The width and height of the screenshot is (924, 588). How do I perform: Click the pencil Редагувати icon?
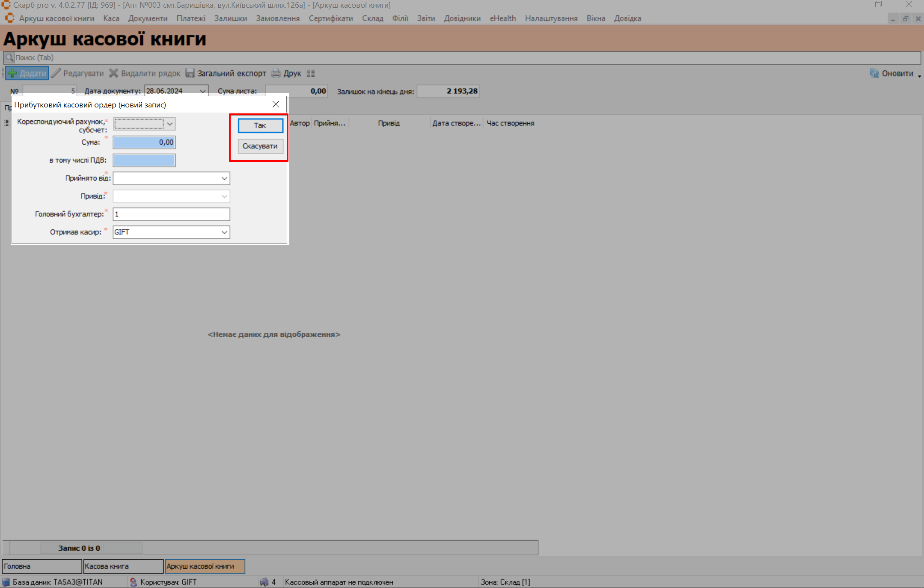(56, 73)
